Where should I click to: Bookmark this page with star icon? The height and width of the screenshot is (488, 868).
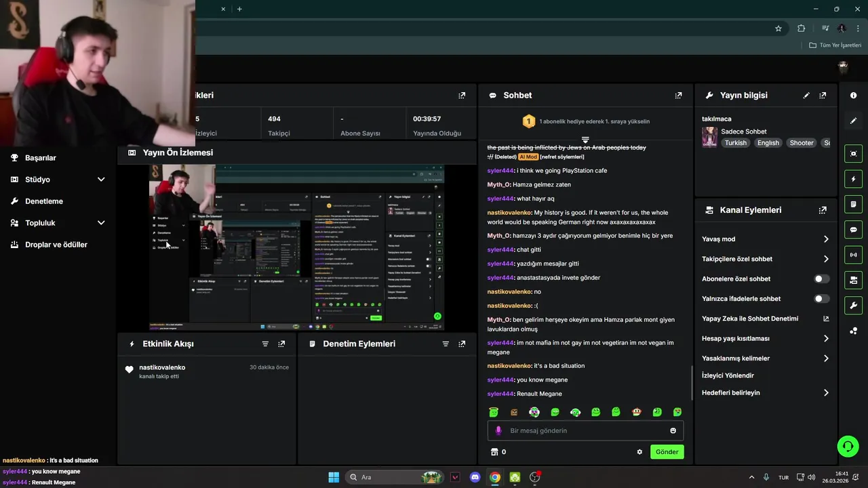click(x=778, y=28)
